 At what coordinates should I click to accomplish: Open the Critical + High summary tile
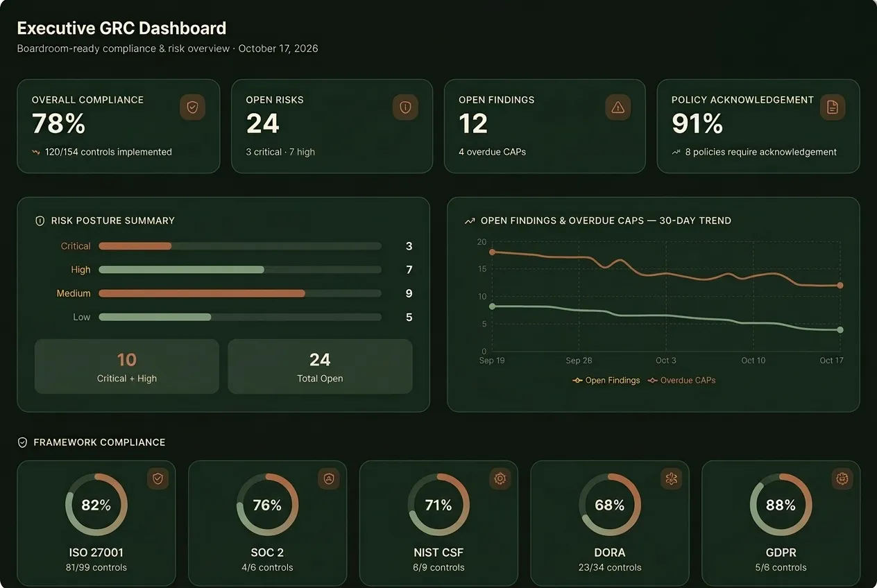click(127, 366)
